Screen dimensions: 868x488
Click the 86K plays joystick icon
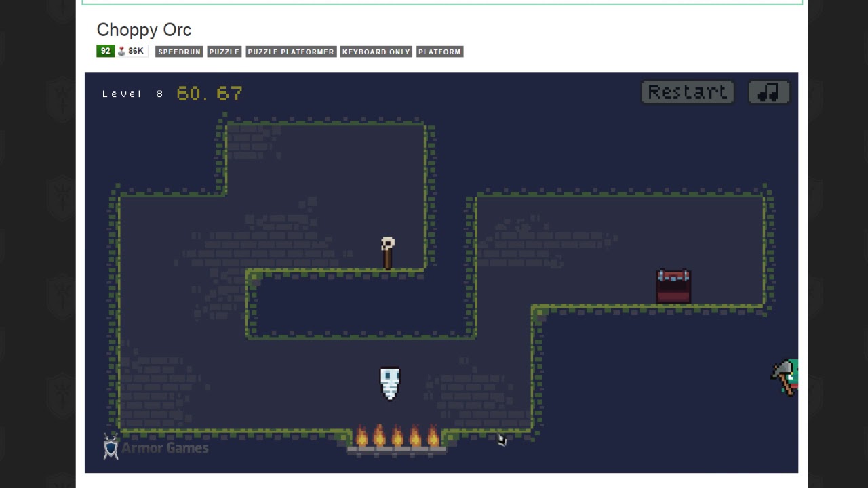pyautogui.click(x=122, y=51)
